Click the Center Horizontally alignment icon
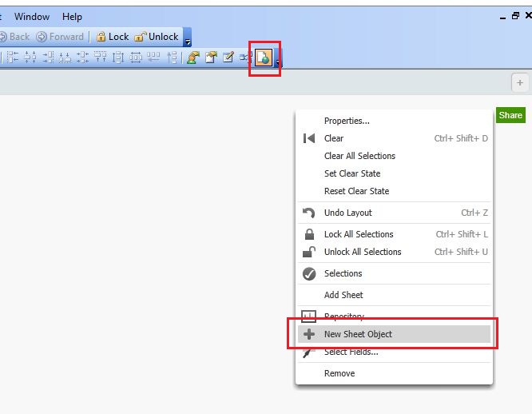The image size is (532, 414). [30, 57]
